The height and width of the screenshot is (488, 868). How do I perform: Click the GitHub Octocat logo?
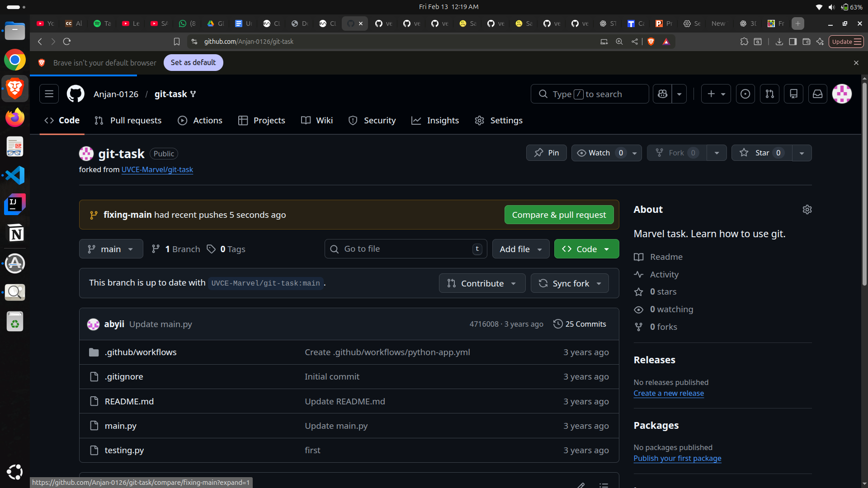(75, 94)
